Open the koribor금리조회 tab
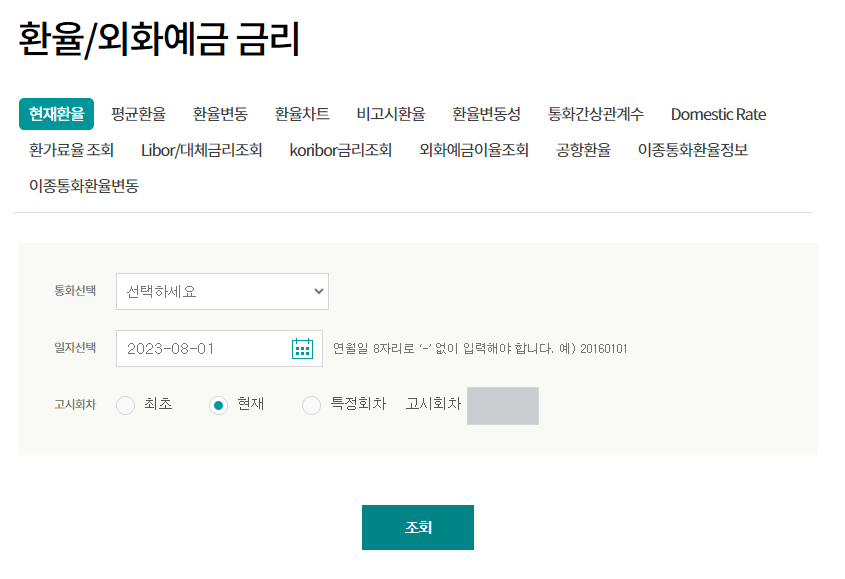Viewport: 845px width, 579px height. click(x=341, y=150)
